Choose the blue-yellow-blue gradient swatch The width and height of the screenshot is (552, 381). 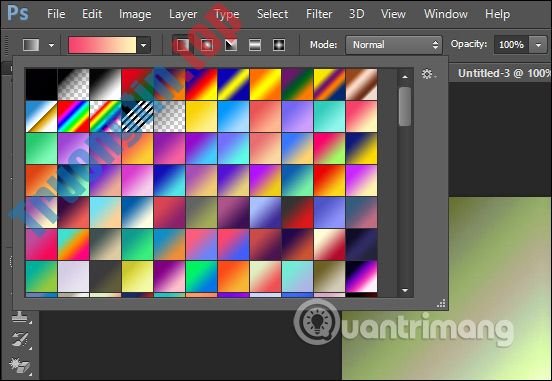(x=233, y=85)
